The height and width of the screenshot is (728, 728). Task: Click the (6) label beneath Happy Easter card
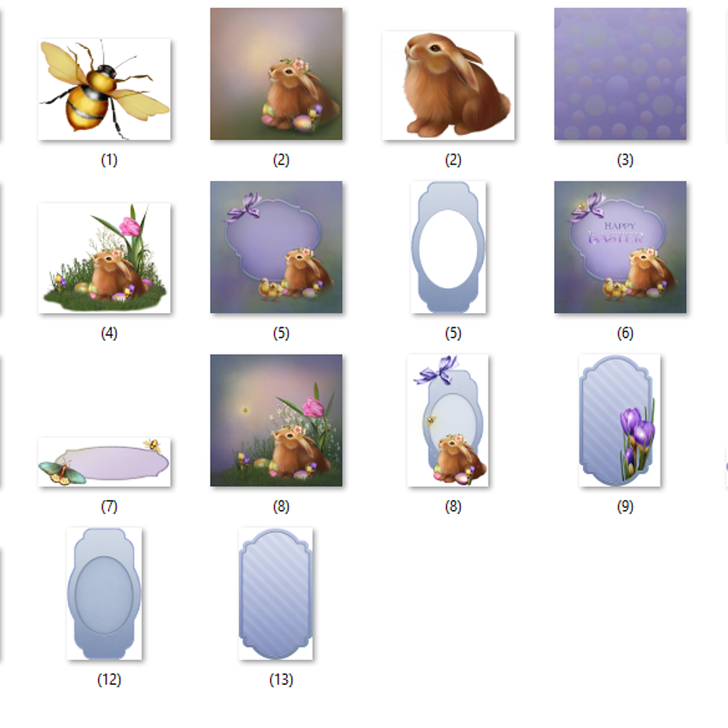click(625, 333)
